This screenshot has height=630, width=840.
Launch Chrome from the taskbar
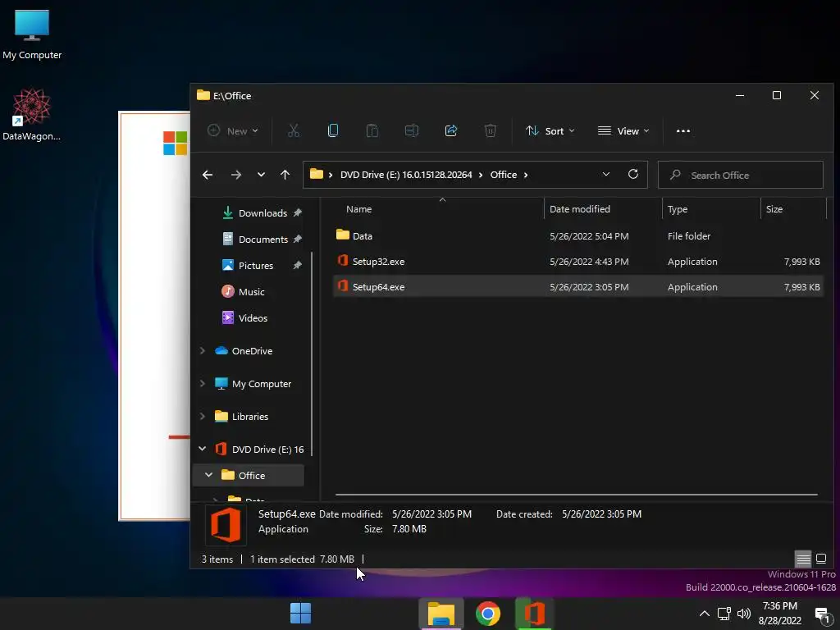click(x=487, y=614)
